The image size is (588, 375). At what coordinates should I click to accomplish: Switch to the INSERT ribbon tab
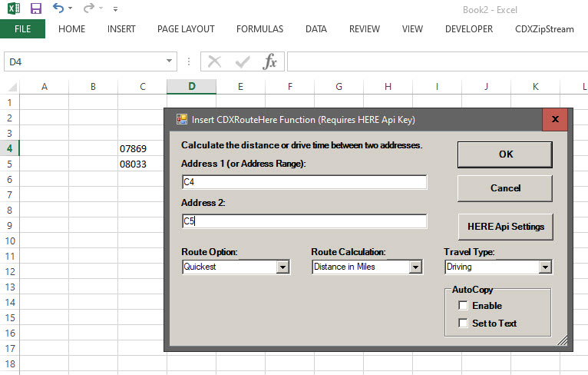point(121,29)
